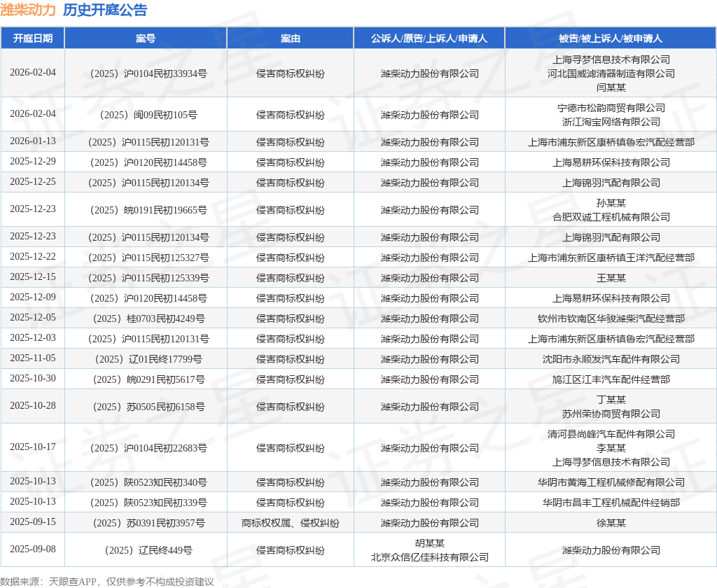Screen dimensions: 717x588
Task: Select the 开庭日期 column header
Action: point(32,38)
